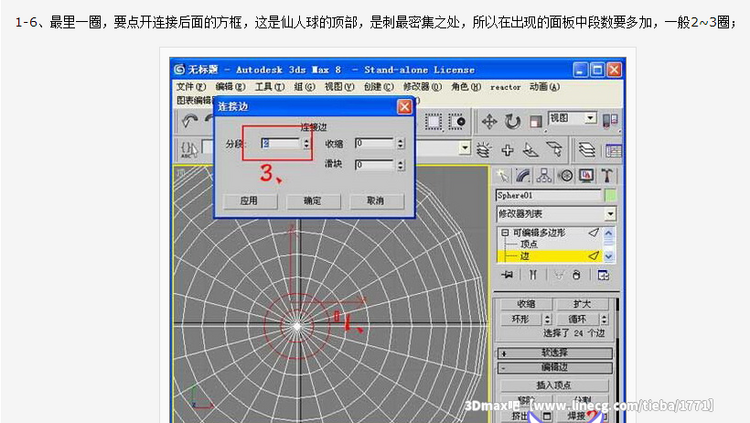This screenshot has height=423, width=750.
Task: Open the 文件 menu
Action: click(x=191, y=87)
